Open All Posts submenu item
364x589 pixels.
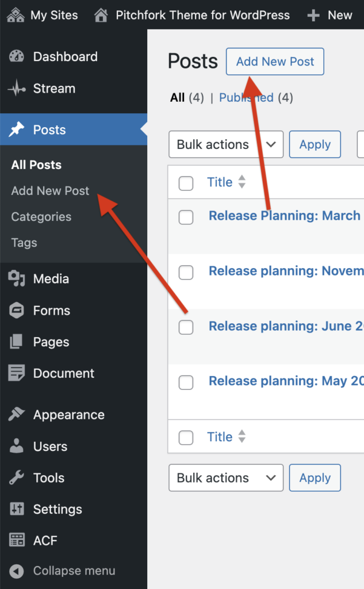(x=36, y=165)
